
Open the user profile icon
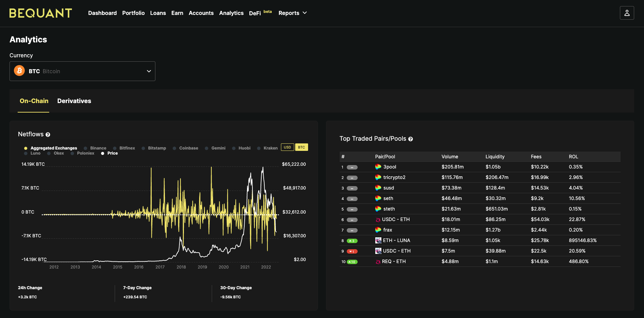(627, 13)
